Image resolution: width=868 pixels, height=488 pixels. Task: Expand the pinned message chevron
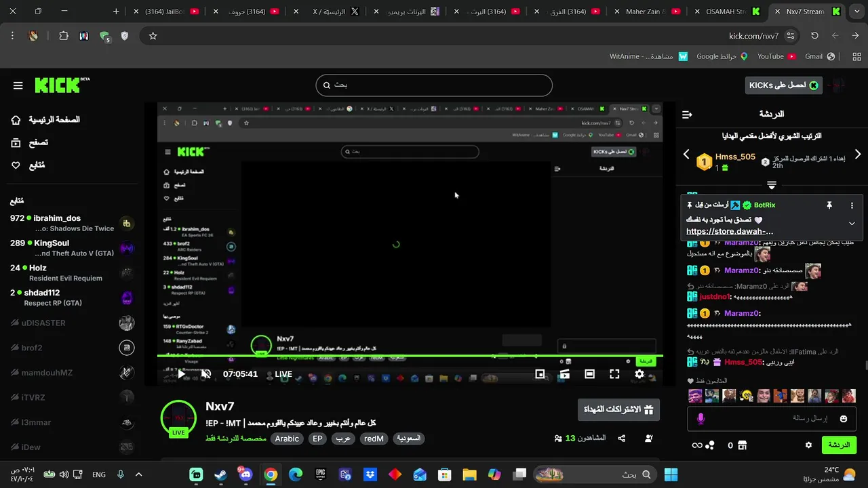(x=852, y=224)
